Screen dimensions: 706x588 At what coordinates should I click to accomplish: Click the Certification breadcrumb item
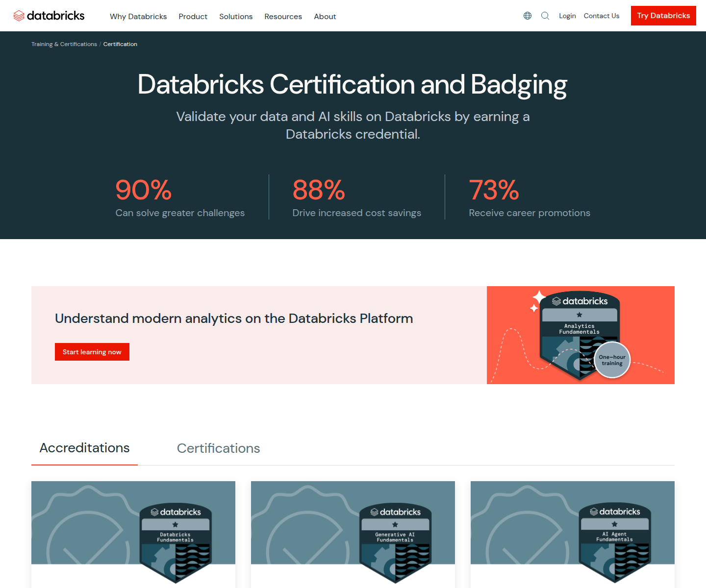120,44
